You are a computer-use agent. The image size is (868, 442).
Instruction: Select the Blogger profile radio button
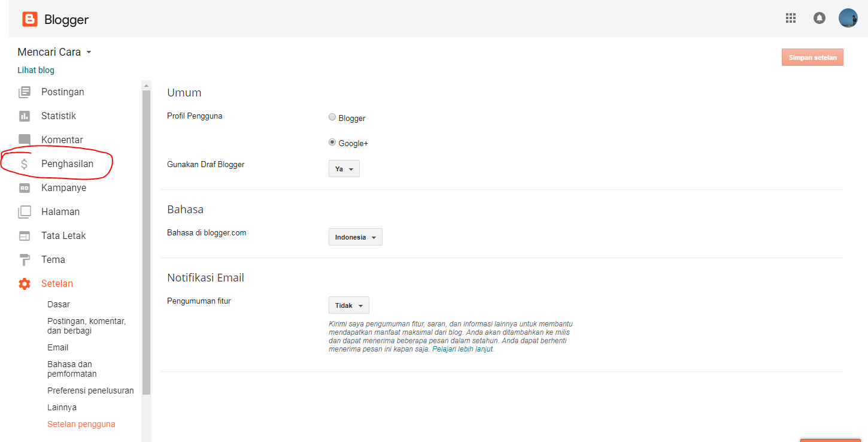[332, 117]
